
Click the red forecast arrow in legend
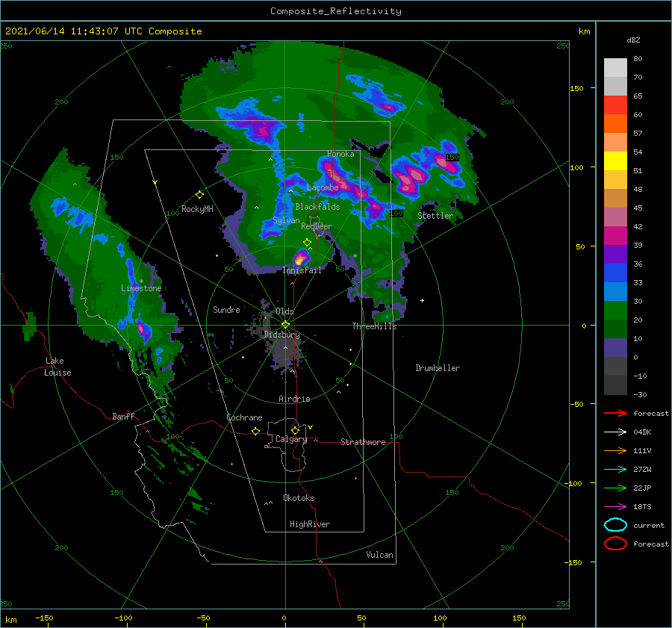[615, 413]
